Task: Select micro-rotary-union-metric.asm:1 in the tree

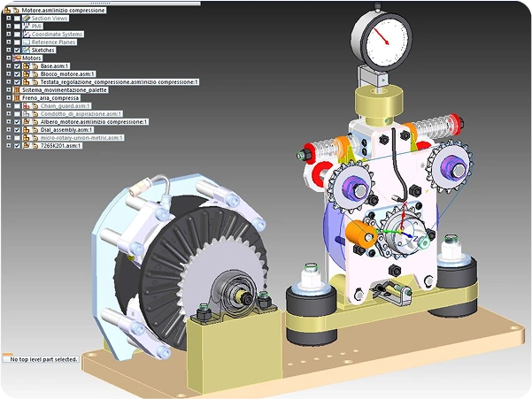Action: tap(81, 137)
